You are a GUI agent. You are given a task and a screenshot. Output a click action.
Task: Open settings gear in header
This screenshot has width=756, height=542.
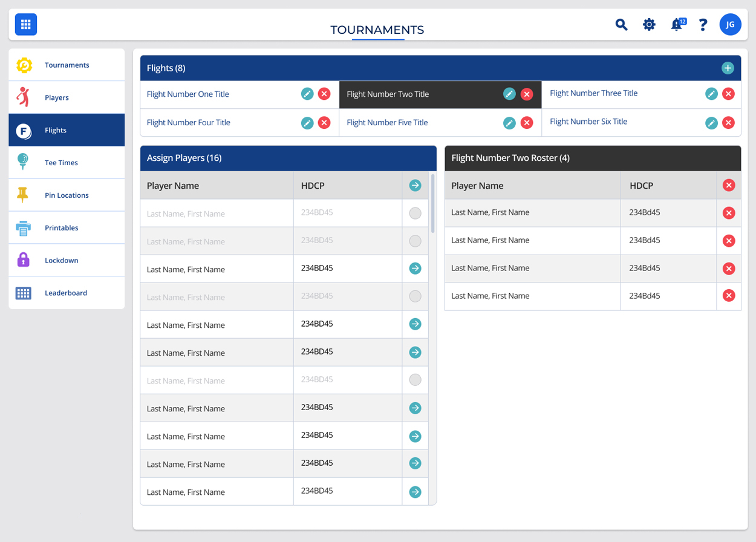649,25
